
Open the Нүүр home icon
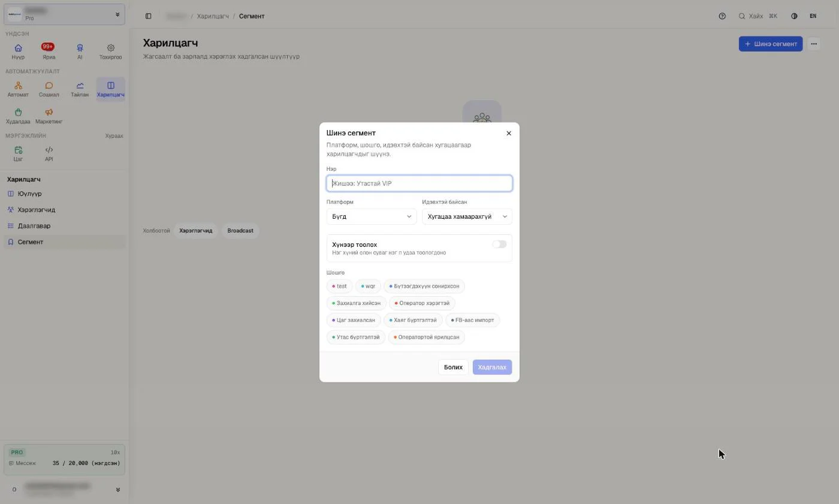(18, 52)
